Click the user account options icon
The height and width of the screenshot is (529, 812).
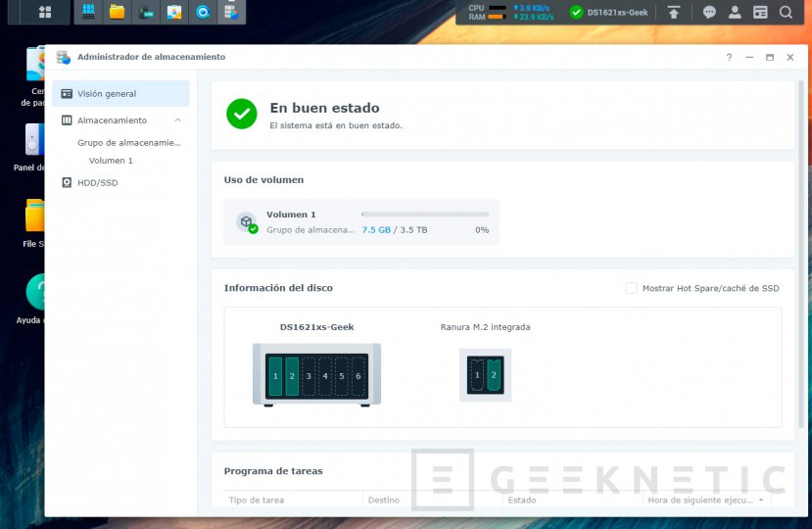pos(735,13)
